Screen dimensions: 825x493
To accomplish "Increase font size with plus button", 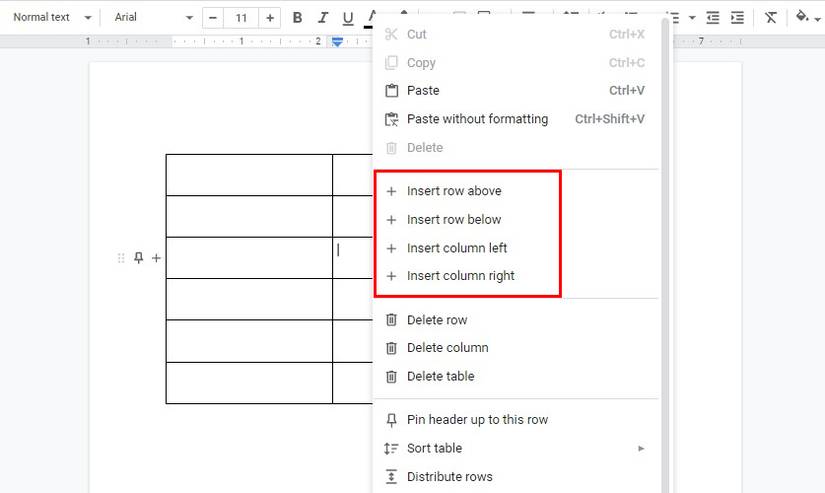I will click(x=270, y=18).
